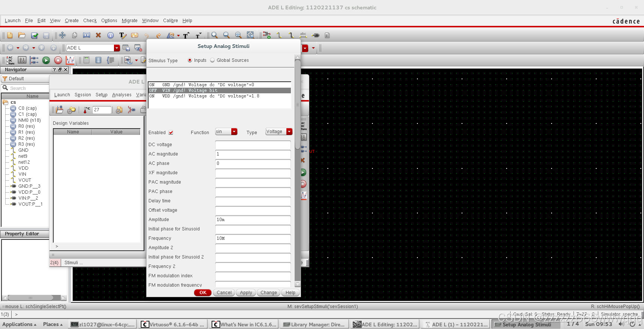
Task: Select the VIN /gnd! Voltage bit row
Action: tap(220, 90)
